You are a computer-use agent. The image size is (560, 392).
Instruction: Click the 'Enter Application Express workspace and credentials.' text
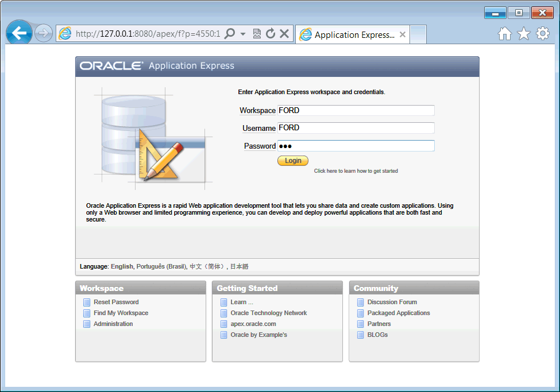[x=311, y=92]
